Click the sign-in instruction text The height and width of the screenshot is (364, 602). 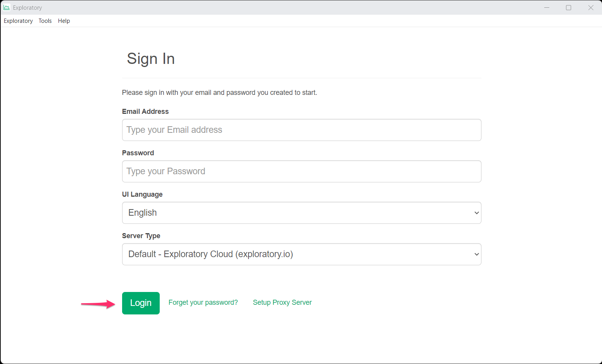(x=219, y=93)
